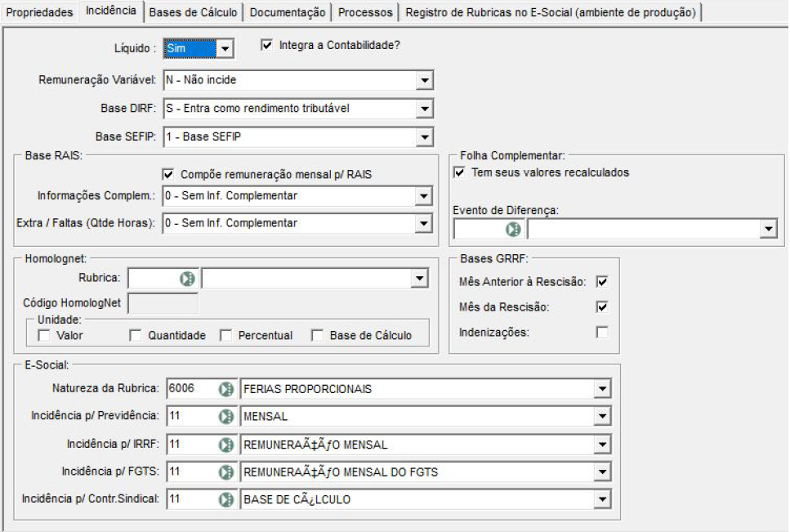The image size is (790, 532).
Task: Expand Evento de Diferença dropdown arrow
Action: 768,229
